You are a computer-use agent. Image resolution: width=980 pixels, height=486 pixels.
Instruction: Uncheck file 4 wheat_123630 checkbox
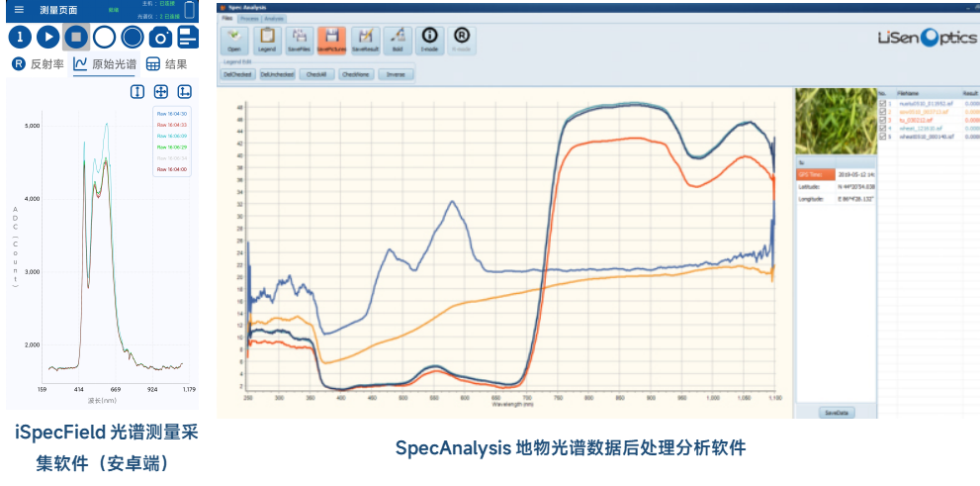pos(882,129)
